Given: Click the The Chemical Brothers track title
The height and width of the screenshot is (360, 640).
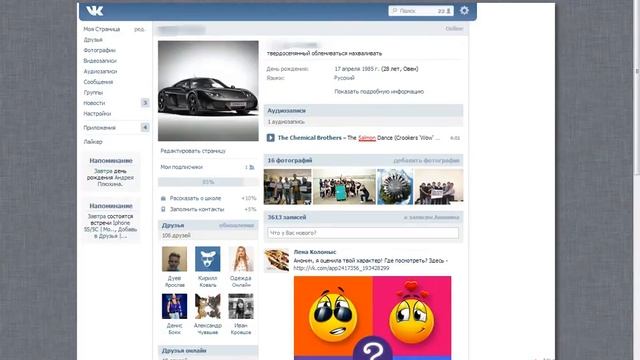Looking at the screenshot, I should pos(359,138).
